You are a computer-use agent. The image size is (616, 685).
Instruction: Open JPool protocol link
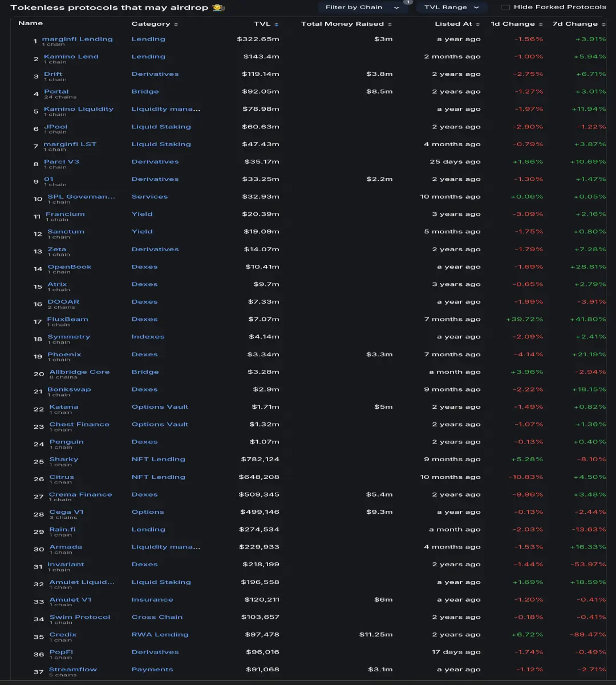[56, 127]
